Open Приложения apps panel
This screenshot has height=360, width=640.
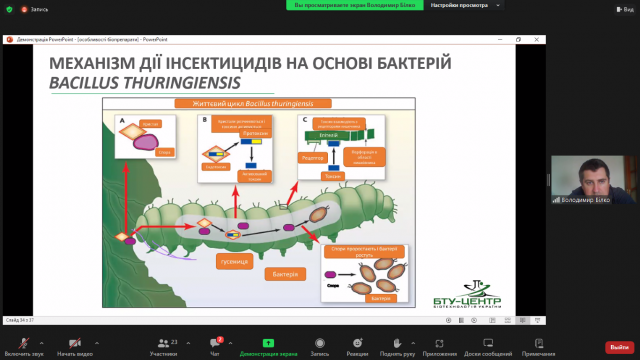440,347
